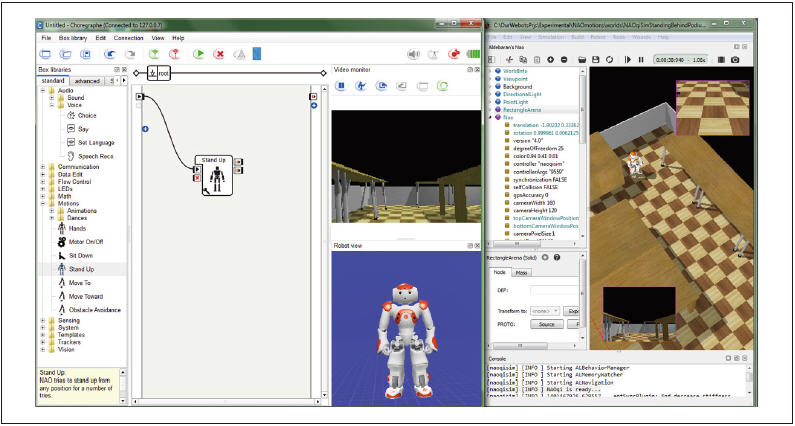
Task: Click the DEF input field
Action: [x=553, y=290]
